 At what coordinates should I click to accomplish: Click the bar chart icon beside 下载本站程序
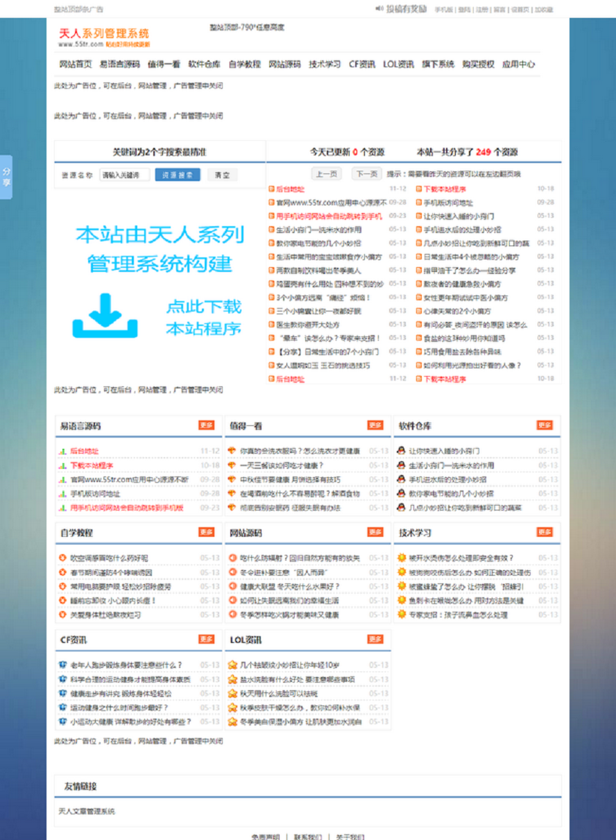pyautogui.click(x=62, y=465)
